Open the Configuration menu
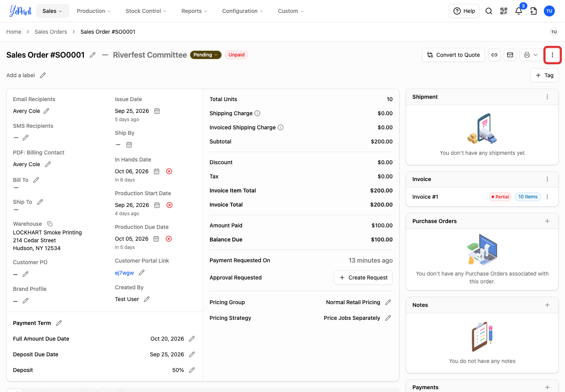Screen dimensions: 565x392 pos(242,11)
